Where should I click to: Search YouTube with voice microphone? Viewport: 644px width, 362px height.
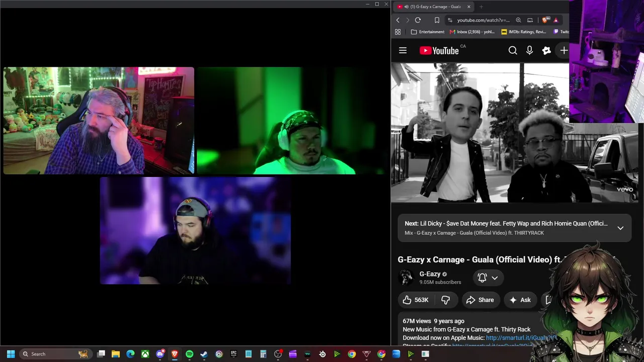pos(529,50)
